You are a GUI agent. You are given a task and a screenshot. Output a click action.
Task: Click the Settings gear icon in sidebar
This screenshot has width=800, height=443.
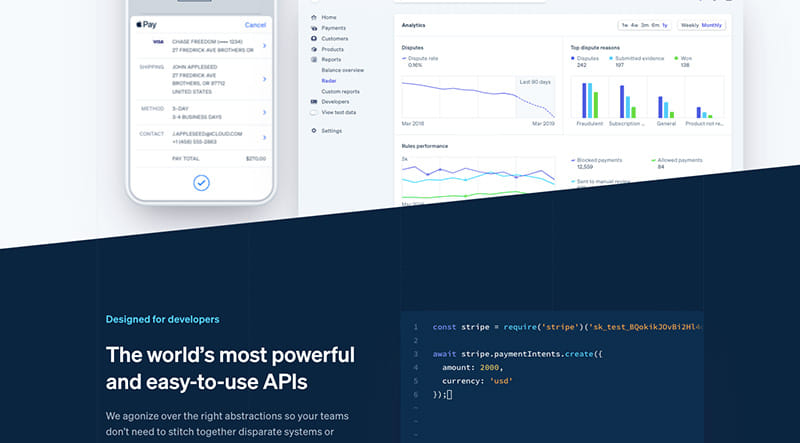click(314, 131)
